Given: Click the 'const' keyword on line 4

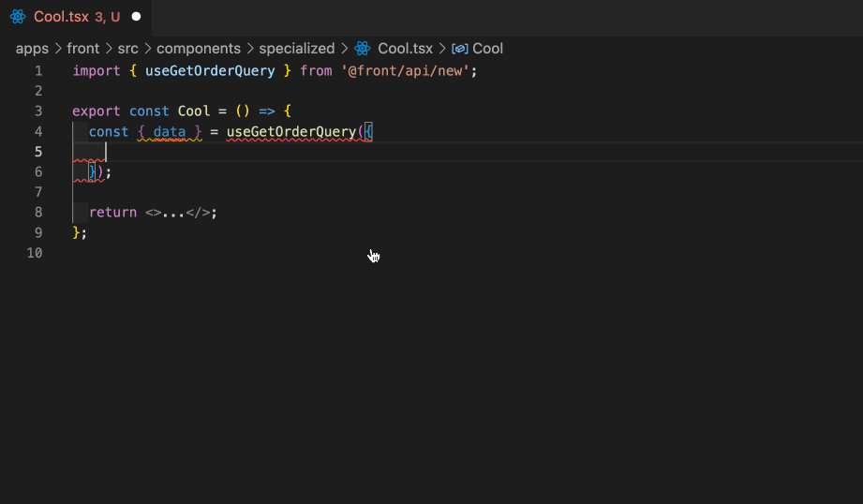Looking at the screenshot, I should click(x=109, y=131).
